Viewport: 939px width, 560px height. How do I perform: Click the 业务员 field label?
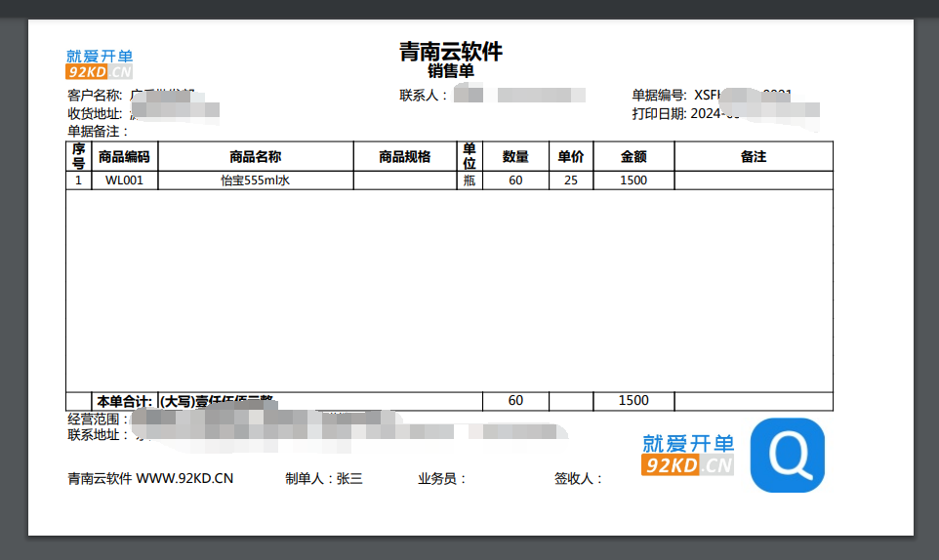(x=441, y=479)
